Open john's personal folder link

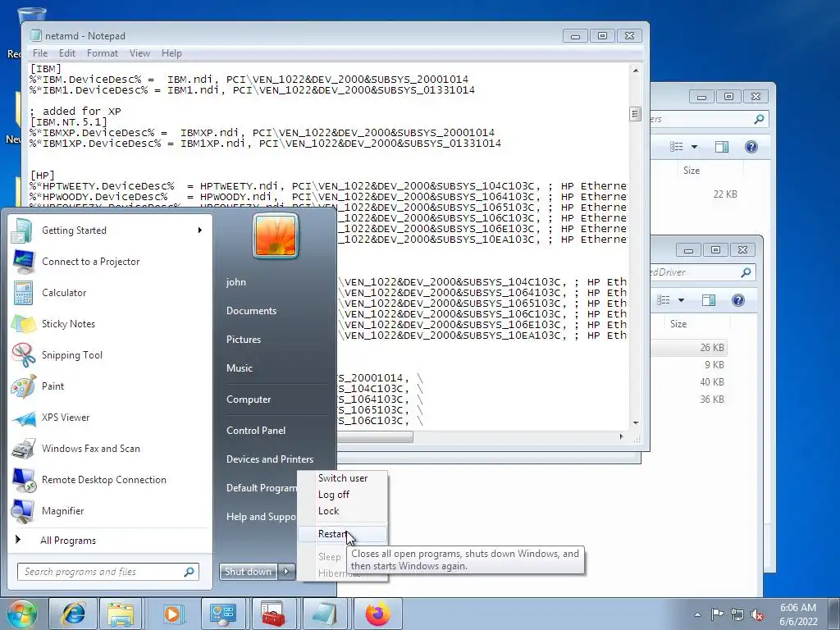[236, 282]
